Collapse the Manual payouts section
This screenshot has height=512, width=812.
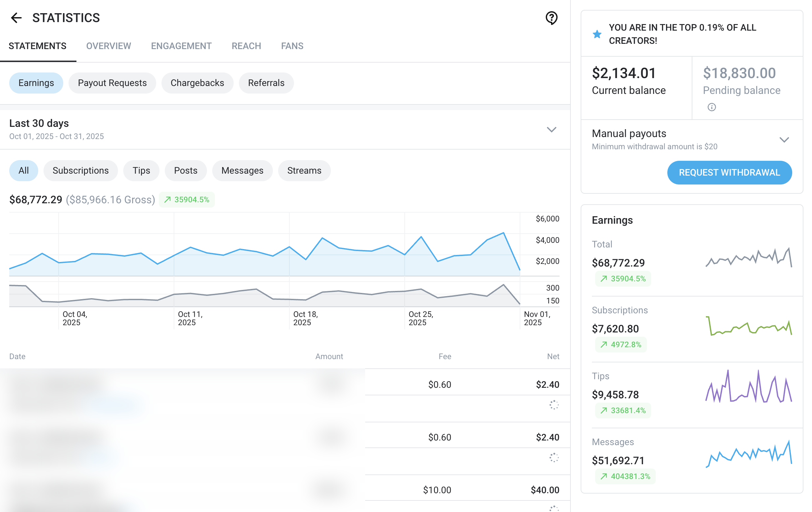[x=785, y=139]
